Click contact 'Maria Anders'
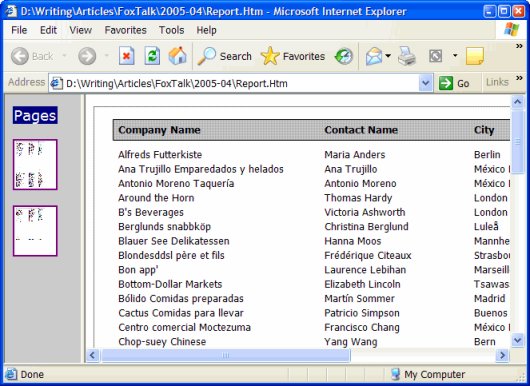530x386 pixels. (355, 155)
